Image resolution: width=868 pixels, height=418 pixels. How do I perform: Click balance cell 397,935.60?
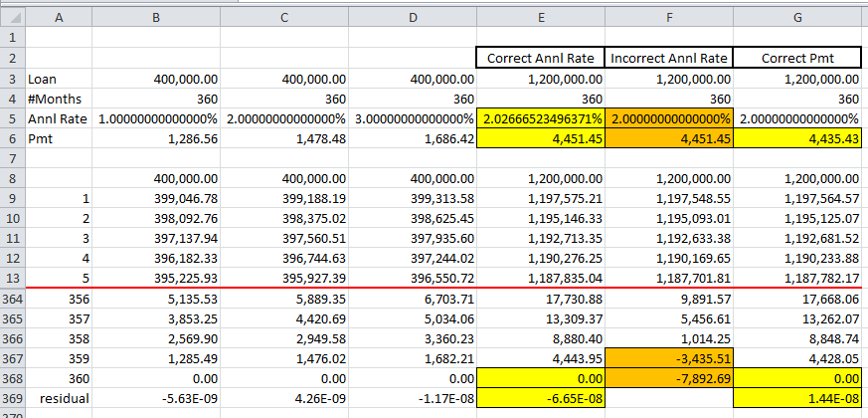click(413, 239)
